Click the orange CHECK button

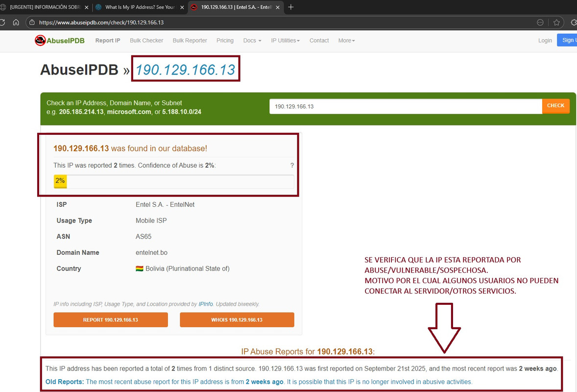tap(555, 106)
